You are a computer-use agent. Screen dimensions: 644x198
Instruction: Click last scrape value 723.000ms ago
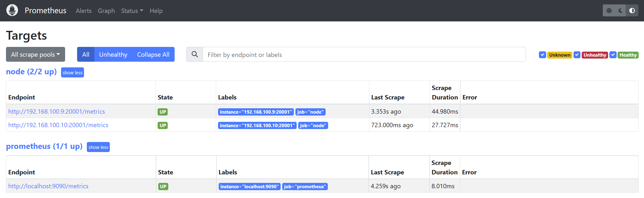392,125
